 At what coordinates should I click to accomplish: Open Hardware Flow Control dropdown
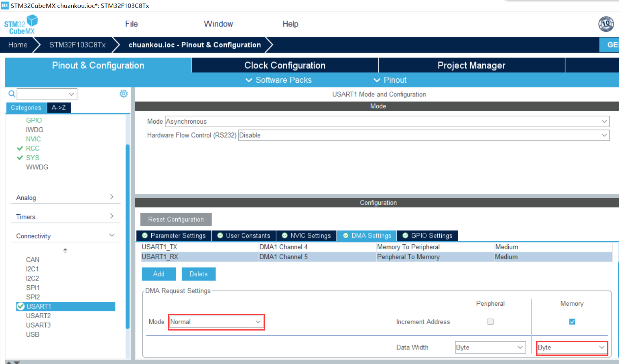coord(424,135)
